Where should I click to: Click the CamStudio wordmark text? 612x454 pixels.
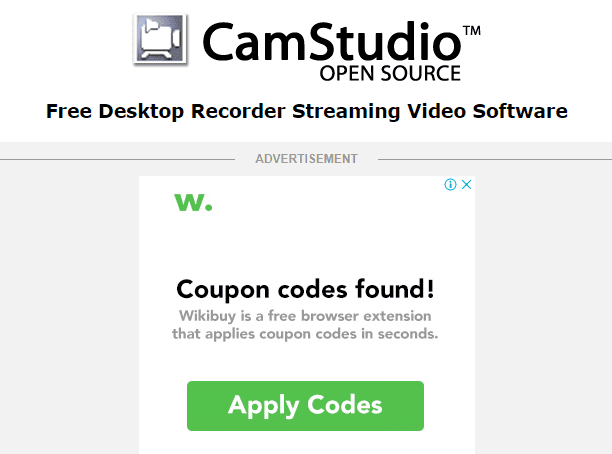(x=332, y=42)
